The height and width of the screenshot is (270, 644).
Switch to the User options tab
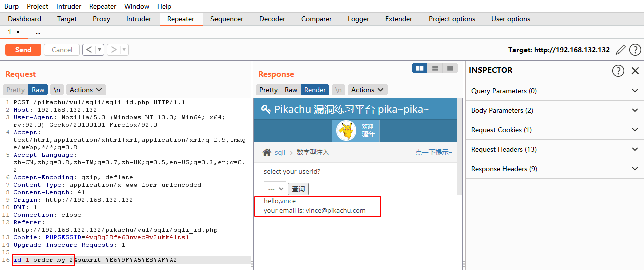[x=511, y=19]
